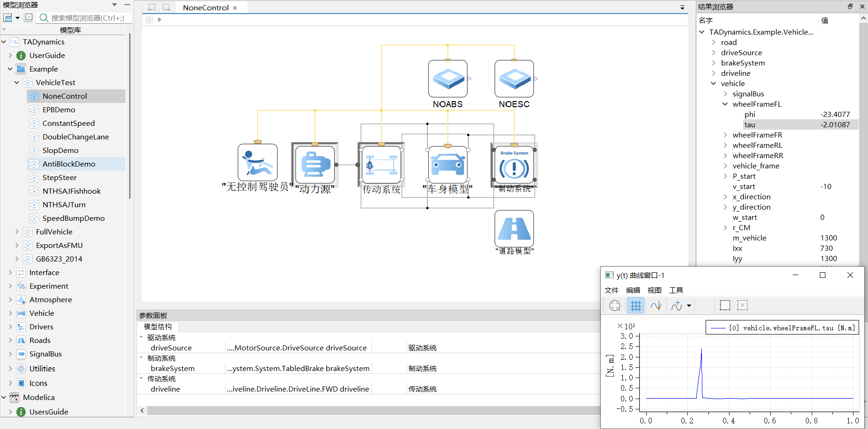Select the NOESC block in diagram

click(x=514, y=79)
